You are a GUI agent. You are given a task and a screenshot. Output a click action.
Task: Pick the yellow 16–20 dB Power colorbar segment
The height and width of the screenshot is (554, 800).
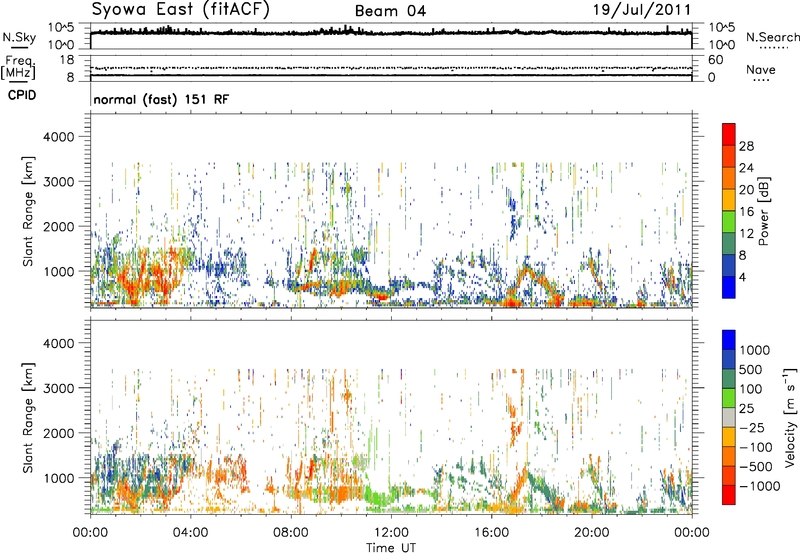[x=729, y=199]
